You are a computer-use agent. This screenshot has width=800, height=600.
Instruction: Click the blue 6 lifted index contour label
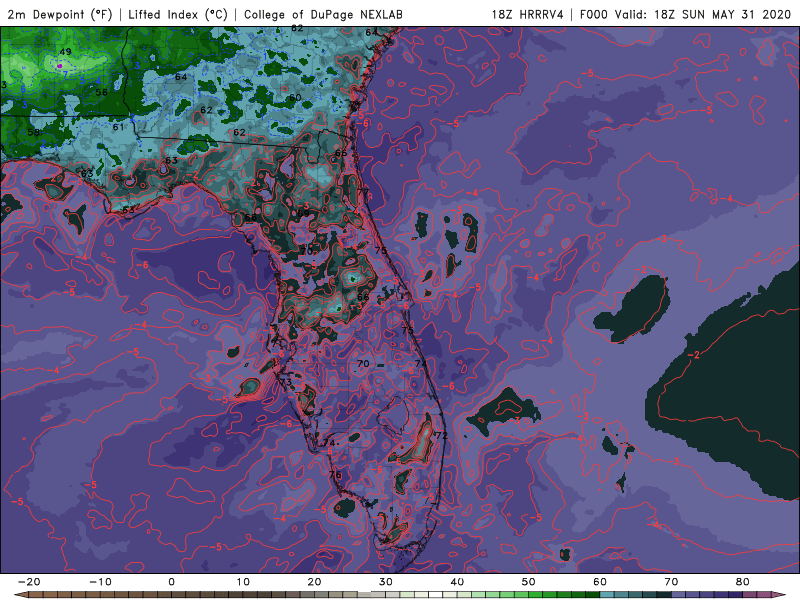click(23, 89)
